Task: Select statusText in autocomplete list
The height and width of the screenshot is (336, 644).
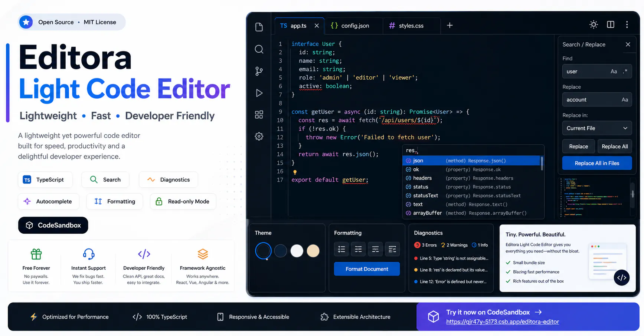Action: 471,195
